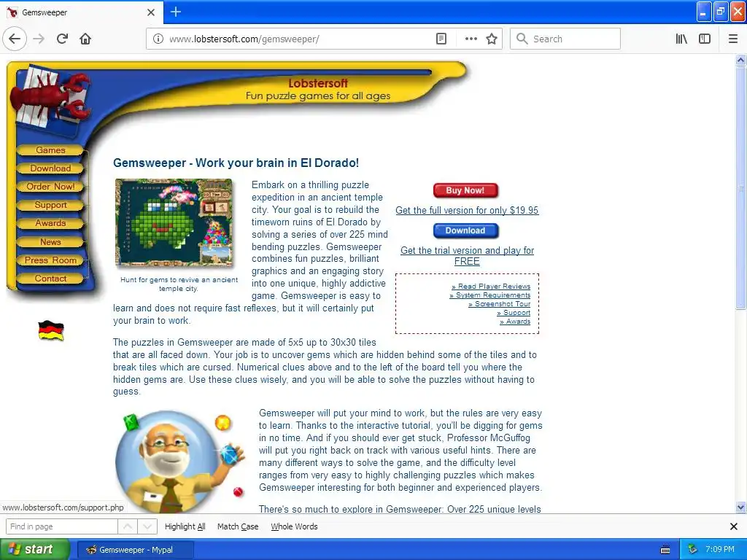This screenshot has width=747, height=560.
Task: Click the vertical scrollbar thumb
Action: (x=740, y=188)
